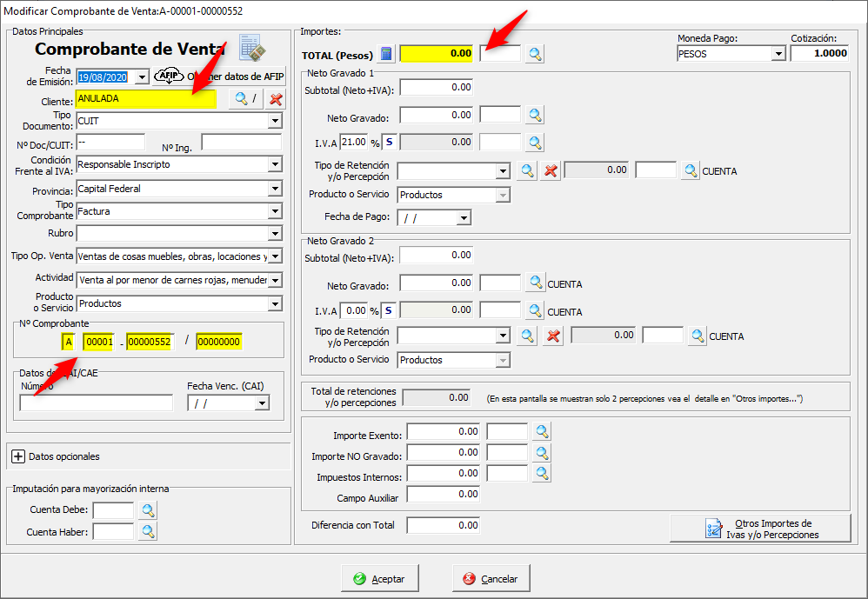
Task: Clear the client with the red X icon
Action: click(276, 99)
